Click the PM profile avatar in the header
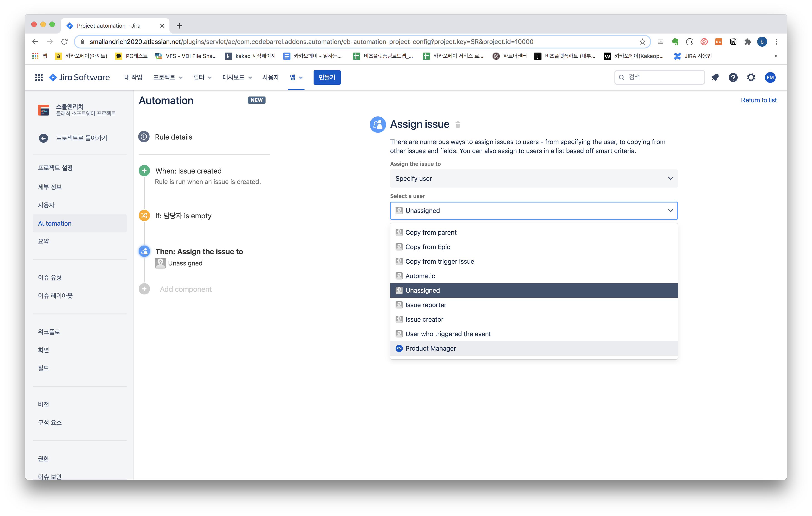 click(770, 77)
